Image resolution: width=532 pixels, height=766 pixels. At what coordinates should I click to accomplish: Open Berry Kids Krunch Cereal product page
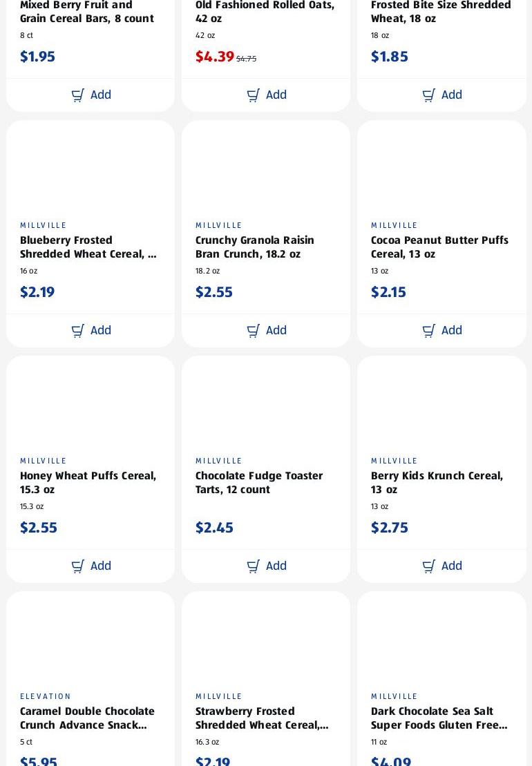click(437, 483)
